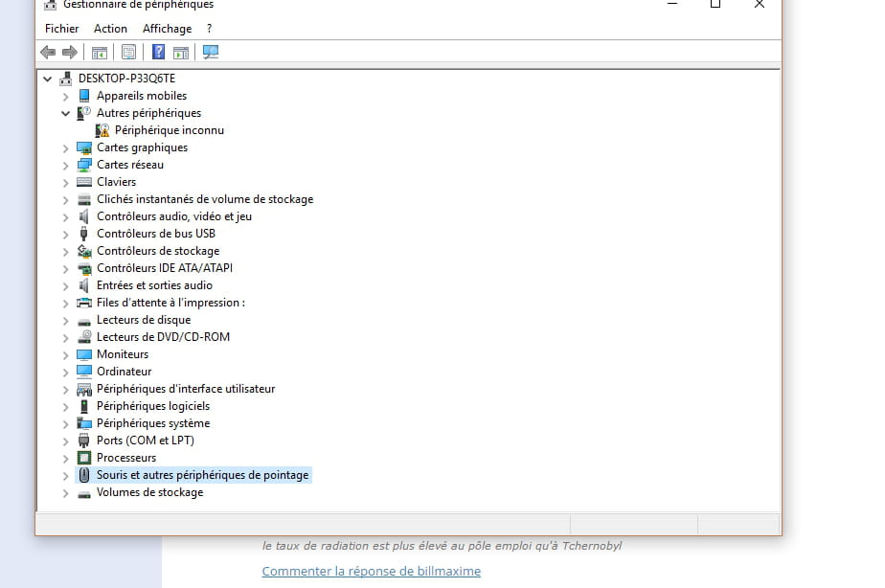
Task: Select the Ordinateur label
Action: click(125, 372)
